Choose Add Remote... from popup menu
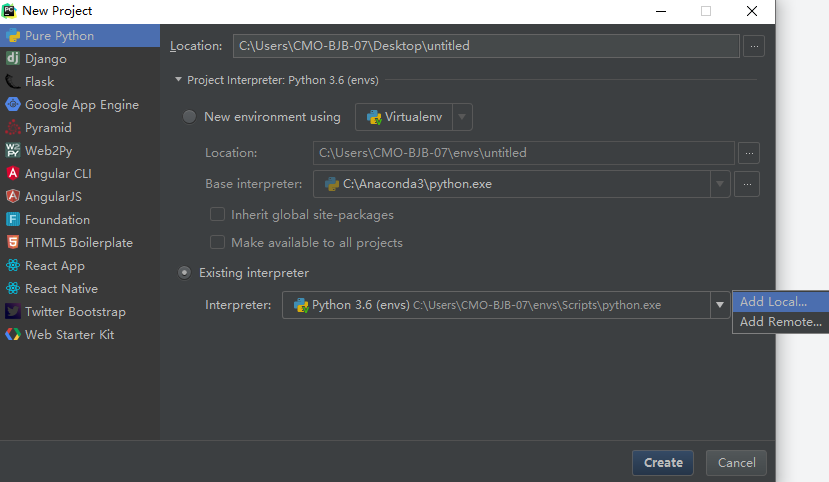This screenshot has height=482, width=829. pos(780,322)
